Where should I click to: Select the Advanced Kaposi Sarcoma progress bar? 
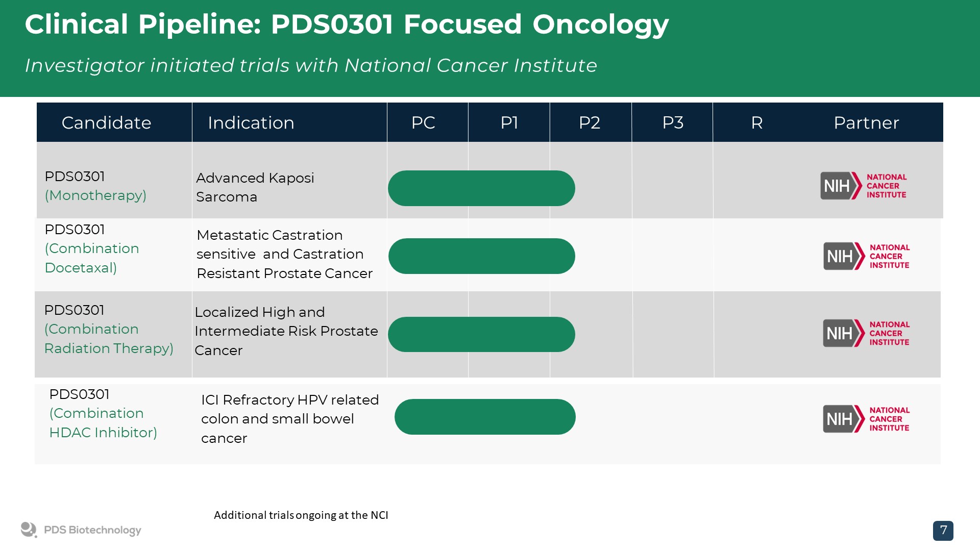click(x=481, y=188)
